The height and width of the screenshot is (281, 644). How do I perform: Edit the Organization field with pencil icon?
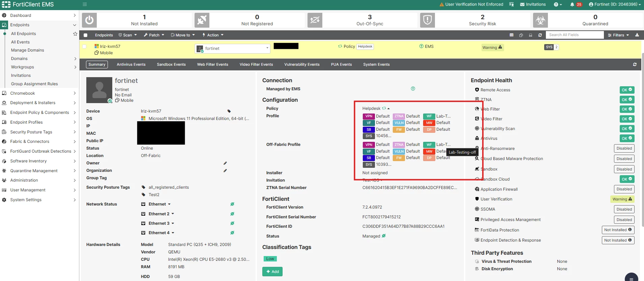(x=225, y=170)
